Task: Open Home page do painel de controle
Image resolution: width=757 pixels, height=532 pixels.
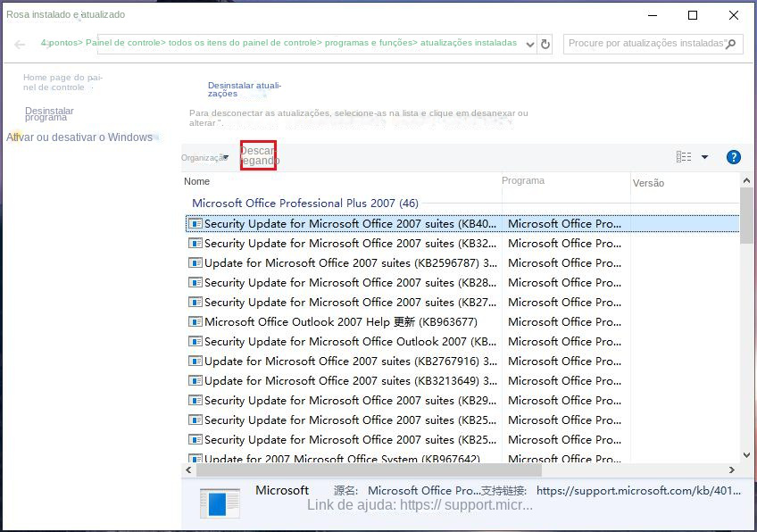Action: click(x=62, y=82)
